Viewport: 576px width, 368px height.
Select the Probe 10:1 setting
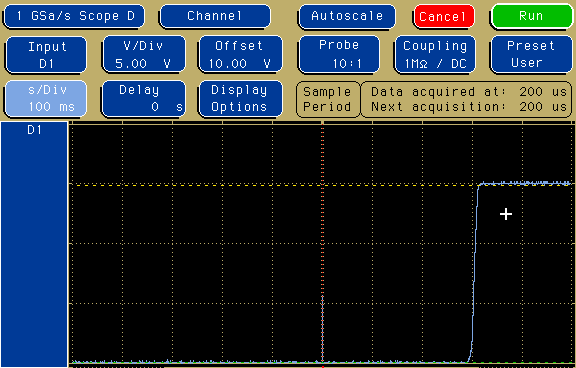[339, 54]
